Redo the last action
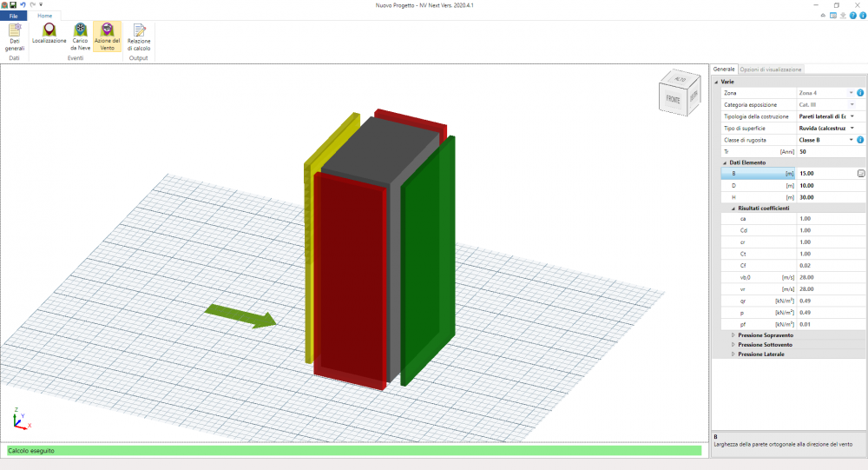This screenshot has width=868, height=470. tap(32, 5)
